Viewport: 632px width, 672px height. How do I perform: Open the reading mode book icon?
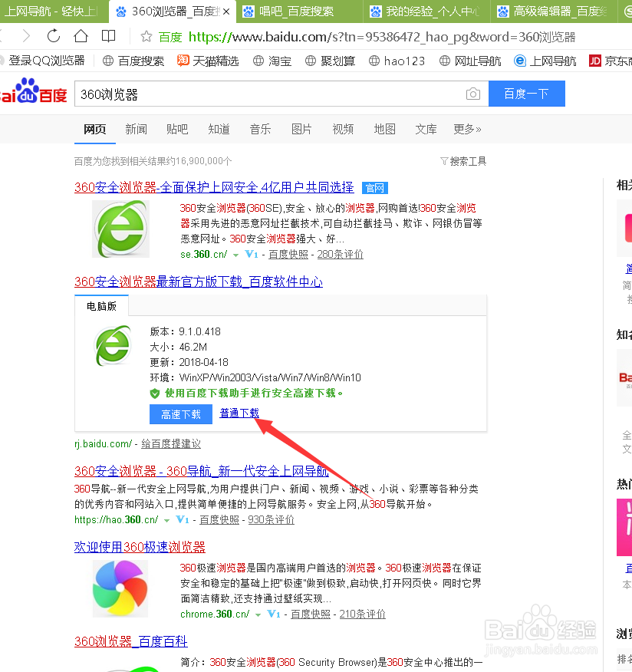pyautogui.click(x=108, y=36)
